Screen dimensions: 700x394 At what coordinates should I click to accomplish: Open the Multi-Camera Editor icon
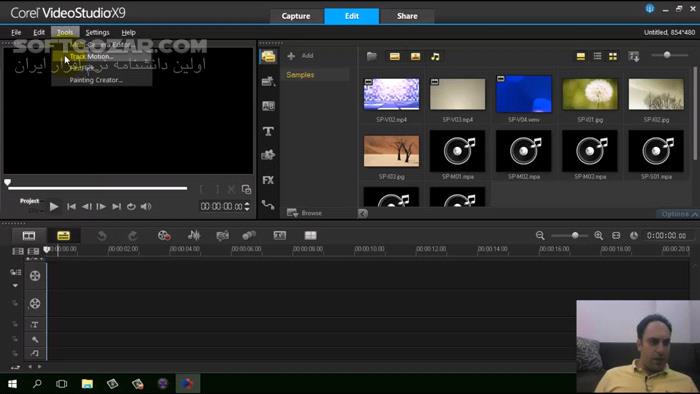tap(310, 236)
